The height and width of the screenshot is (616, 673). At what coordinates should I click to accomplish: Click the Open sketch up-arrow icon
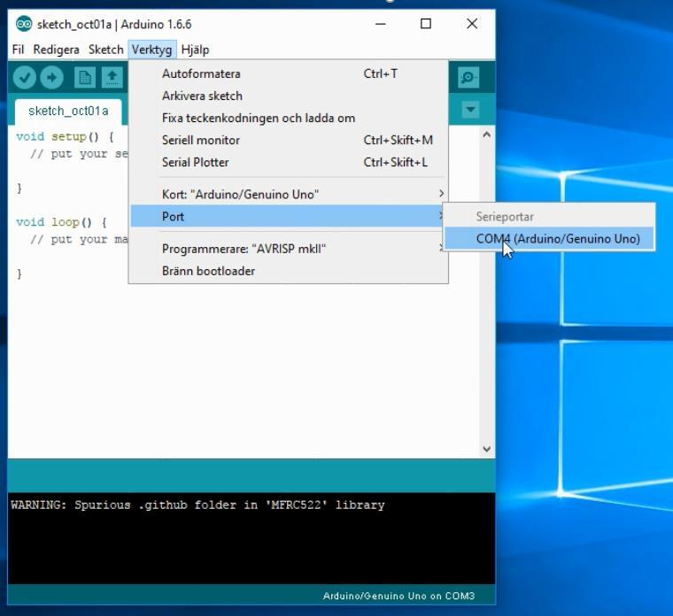112,78
